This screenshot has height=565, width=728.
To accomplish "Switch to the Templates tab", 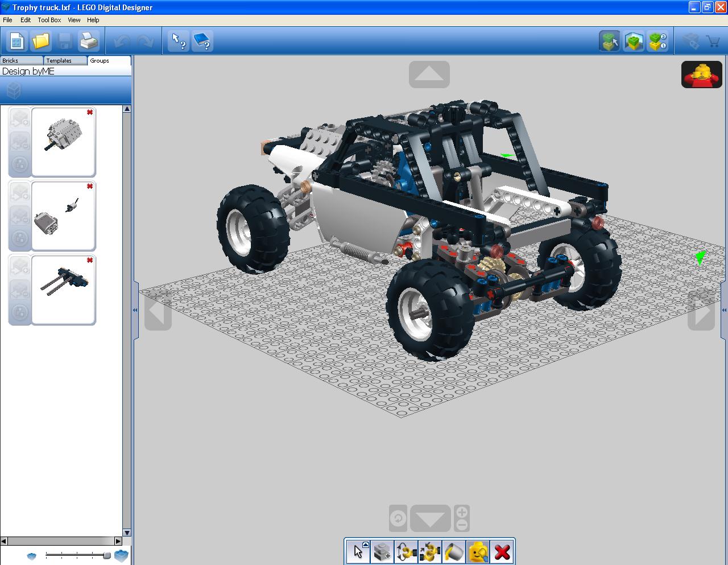I will [x=65, y=60].
